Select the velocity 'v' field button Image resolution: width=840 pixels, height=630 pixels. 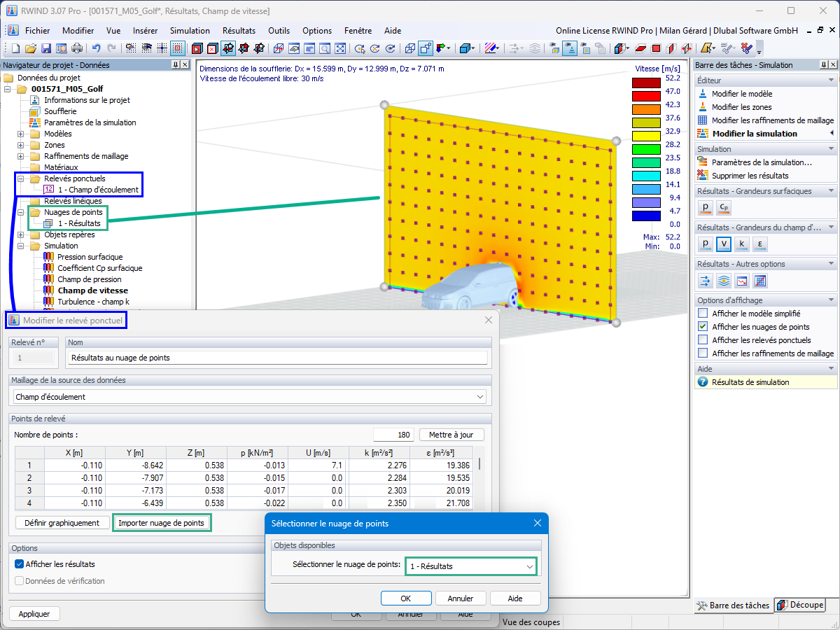click(x=724, y=244)
